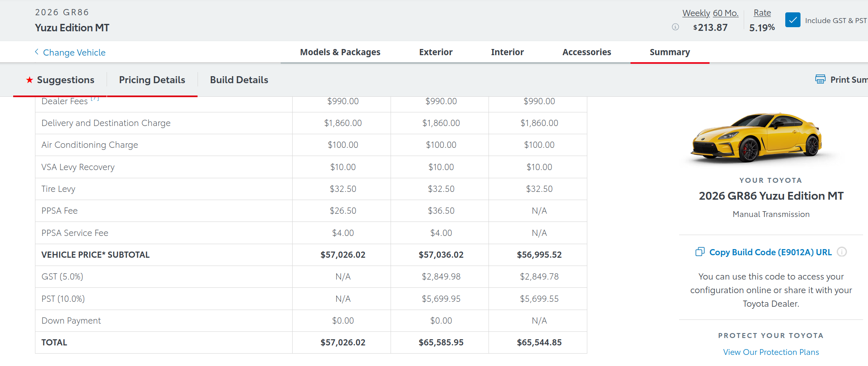This screenshot has height=366, width=868.
Task: Click the $57,036.02 subtotal value
Action: point(441,255)
